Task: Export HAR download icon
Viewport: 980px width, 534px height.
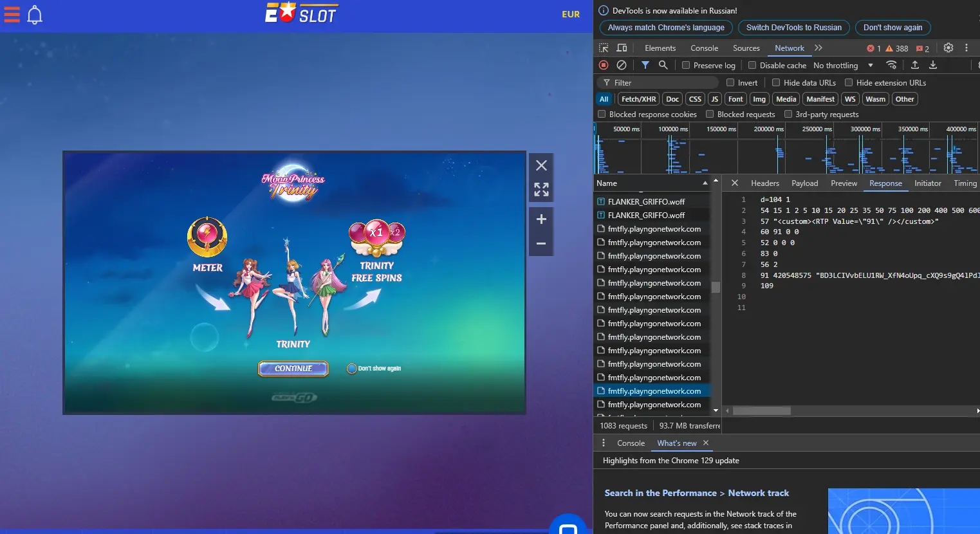Action: 932,65
